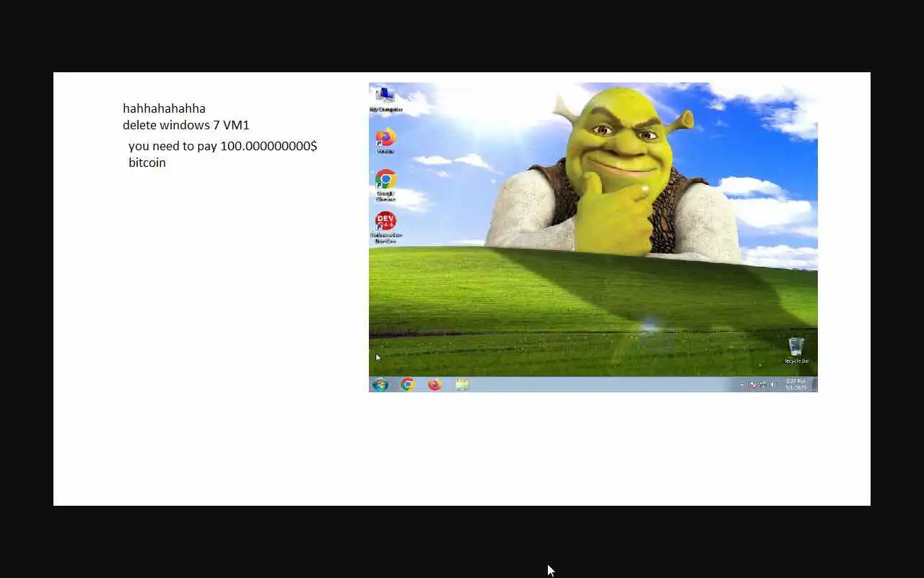Image resolution: width=924 pixels, height=578 pixels.
Task: Select the Shrek desktop screenshot image
Action: click(x=593, y=237)
